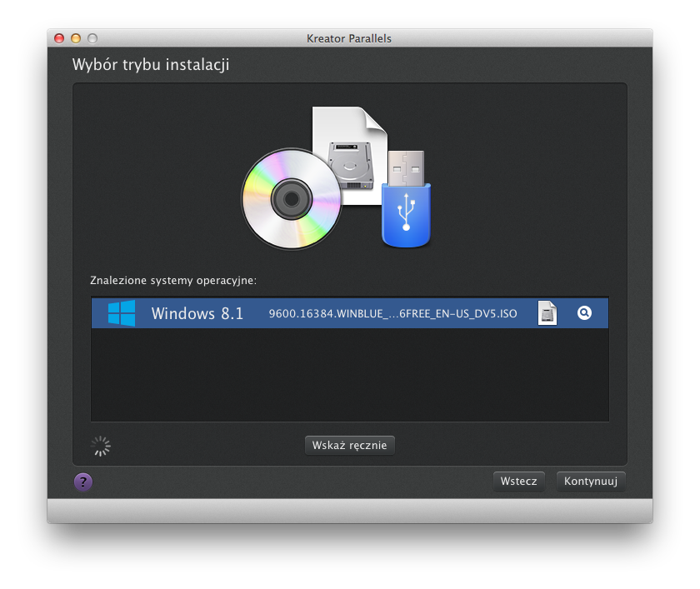This screenshot has width=700, height=589.
Task: Click the "Znalezione systemy operacyjne:" label
Action: pos(172,280)
